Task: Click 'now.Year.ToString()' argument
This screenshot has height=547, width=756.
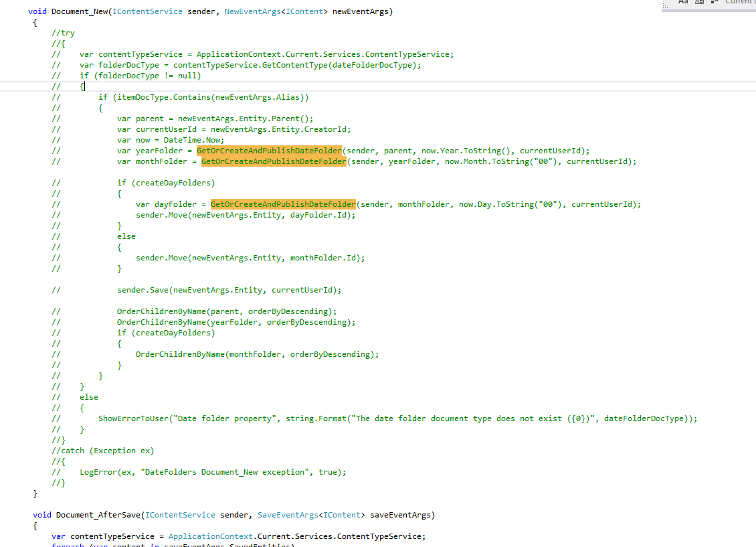Action: 466,151
